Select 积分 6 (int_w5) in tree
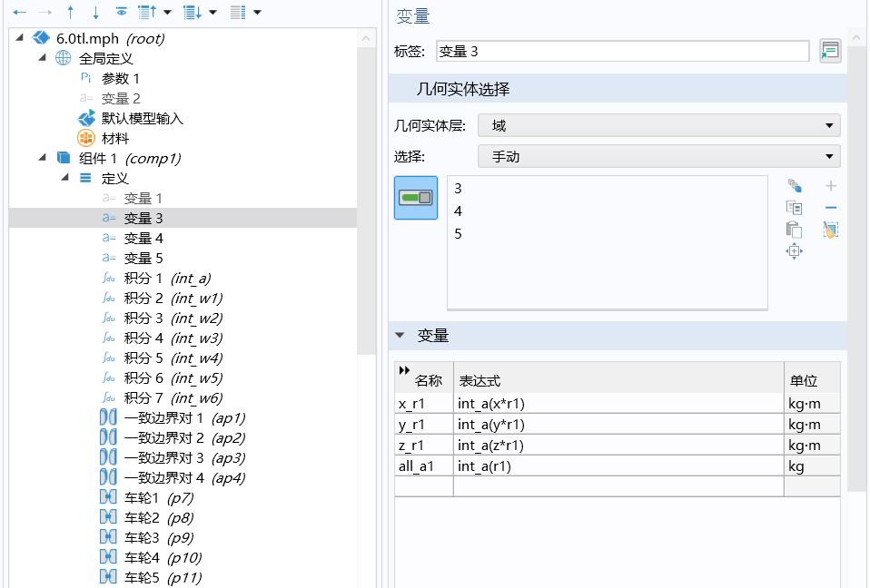870x588 pixels. [173, 378]
